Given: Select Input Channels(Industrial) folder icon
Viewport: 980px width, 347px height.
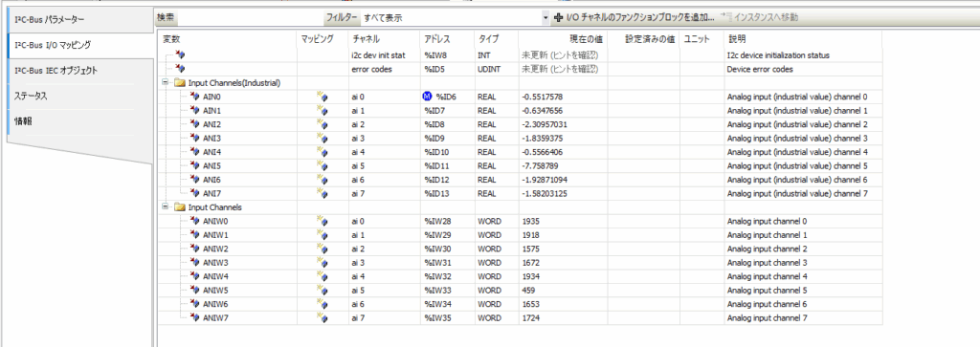Looking at the screenshot, I should pos(180,83).
